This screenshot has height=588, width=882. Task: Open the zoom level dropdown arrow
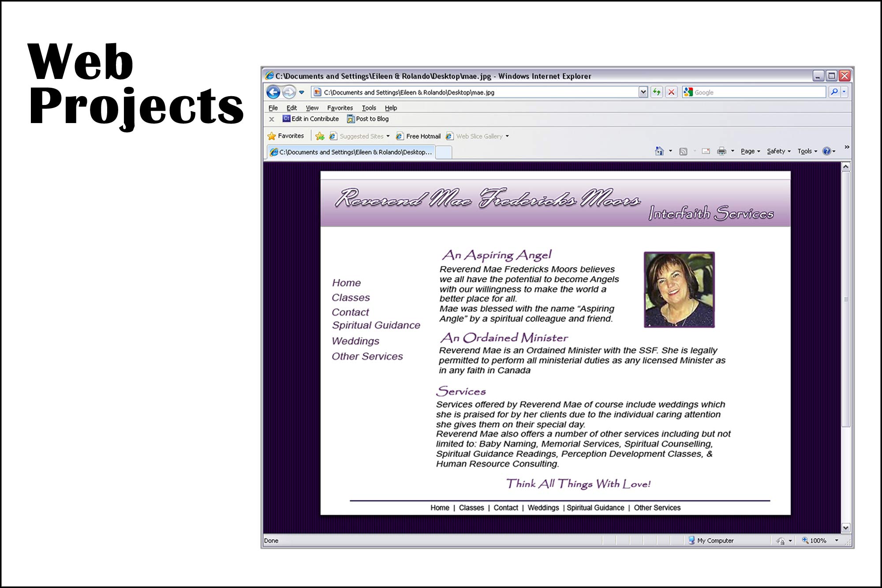click(x=837, y=540)
